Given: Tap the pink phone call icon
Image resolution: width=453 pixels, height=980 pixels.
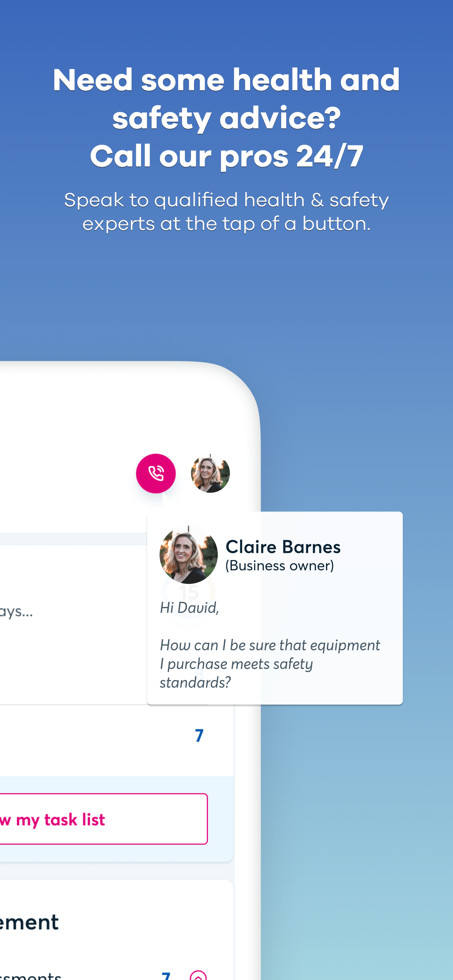Looking at the screenshot, I should [x=156, y=473].
